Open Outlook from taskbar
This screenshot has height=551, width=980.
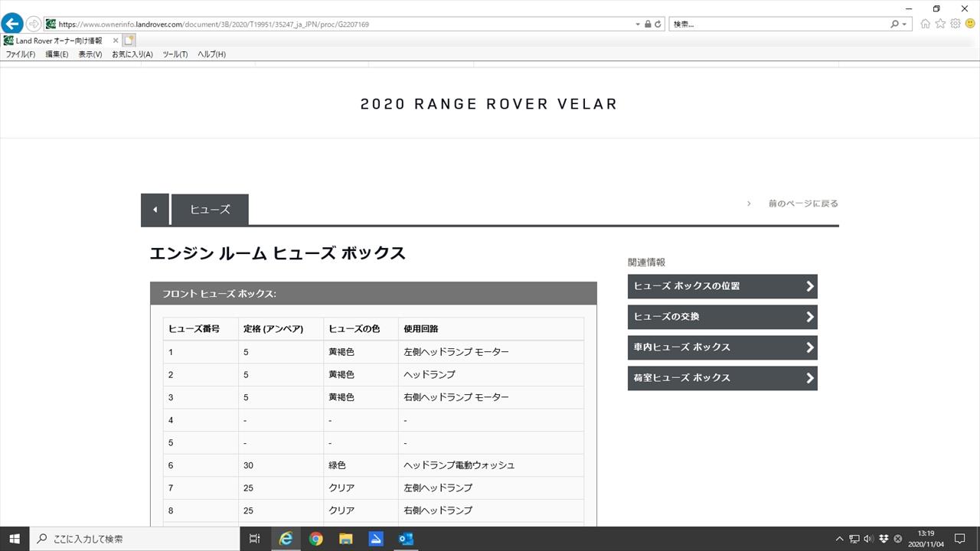(x=406, y=539)
